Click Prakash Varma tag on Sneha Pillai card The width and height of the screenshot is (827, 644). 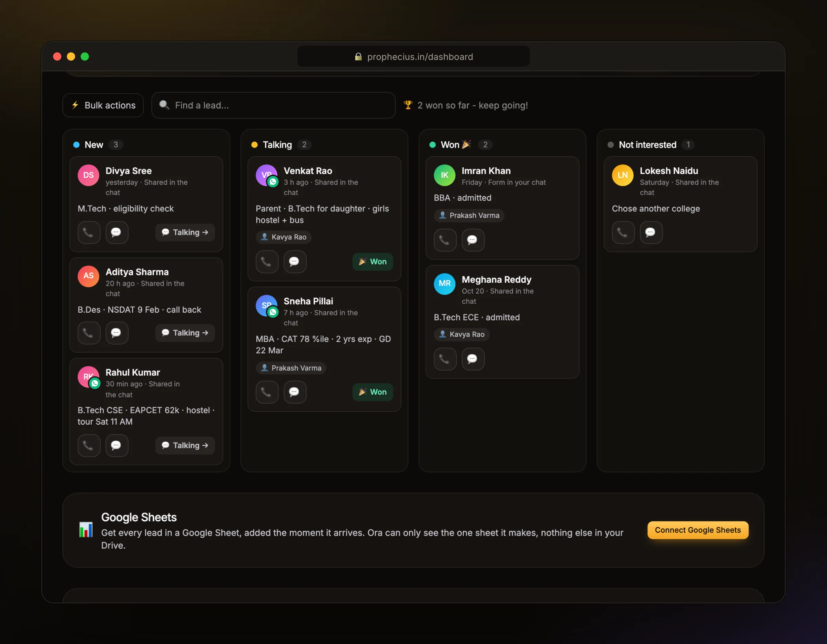[x=291, y=368]
